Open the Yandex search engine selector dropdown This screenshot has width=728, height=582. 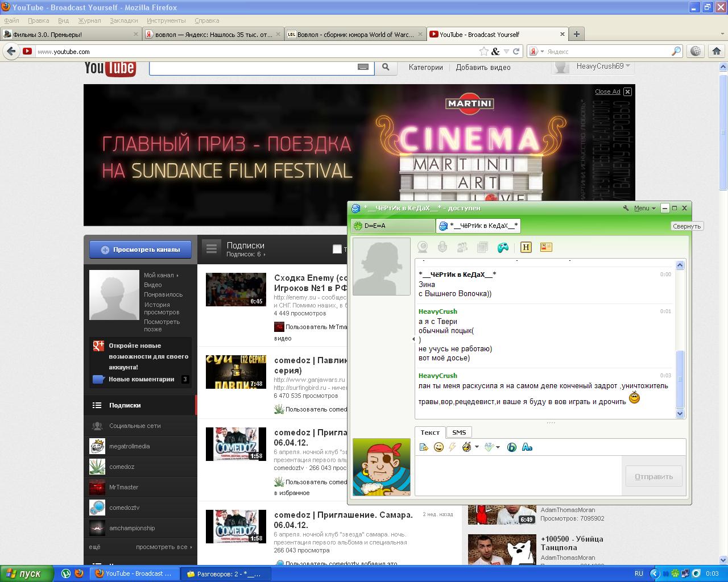(x=542, y=51)
